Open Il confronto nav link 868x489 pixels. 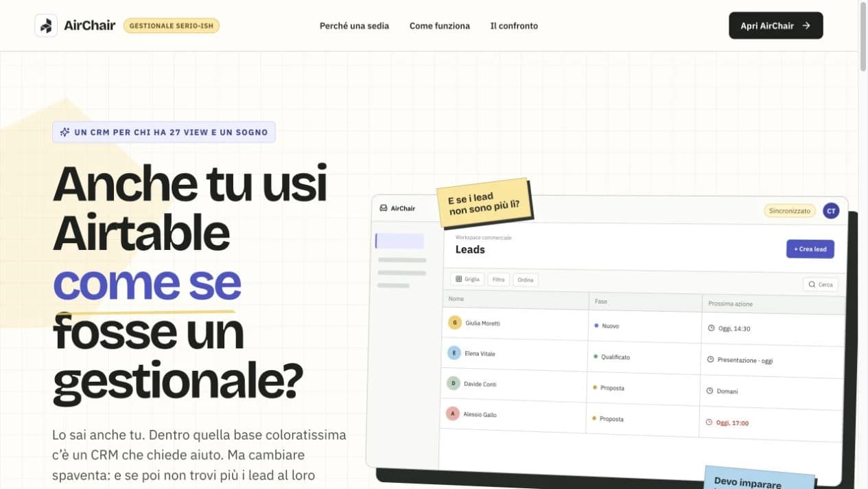coord(514,25)
